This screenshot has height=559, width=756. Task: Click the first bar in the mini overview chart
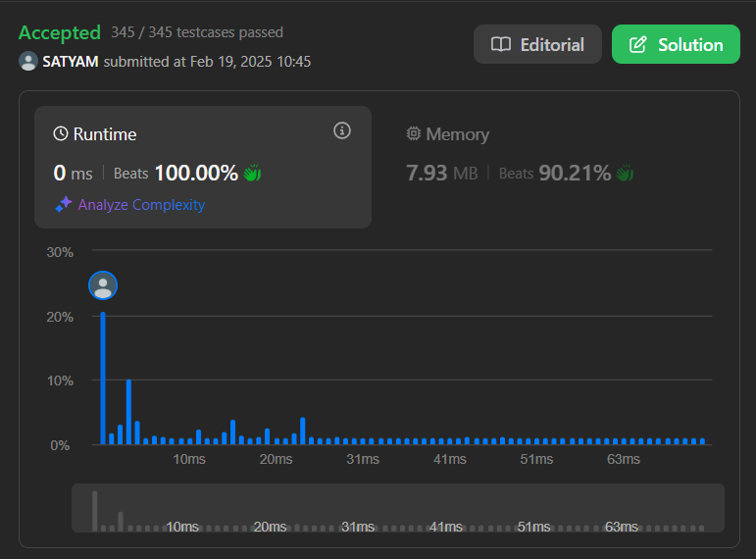point(95,510)
